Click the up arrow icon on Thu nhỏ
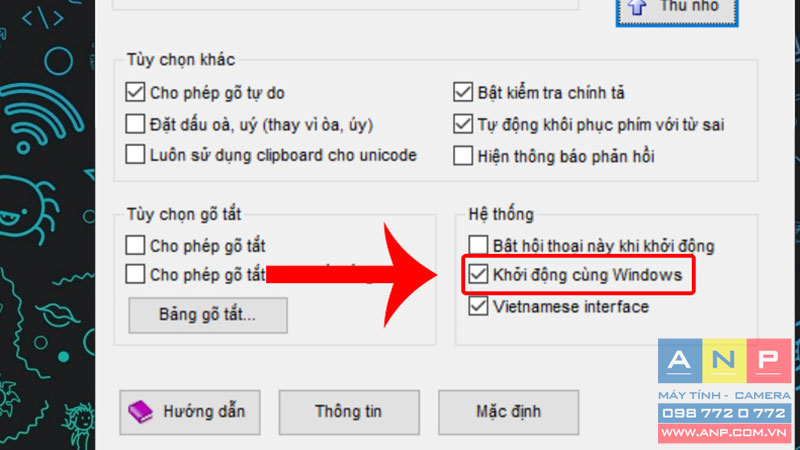 coord(637,7)
